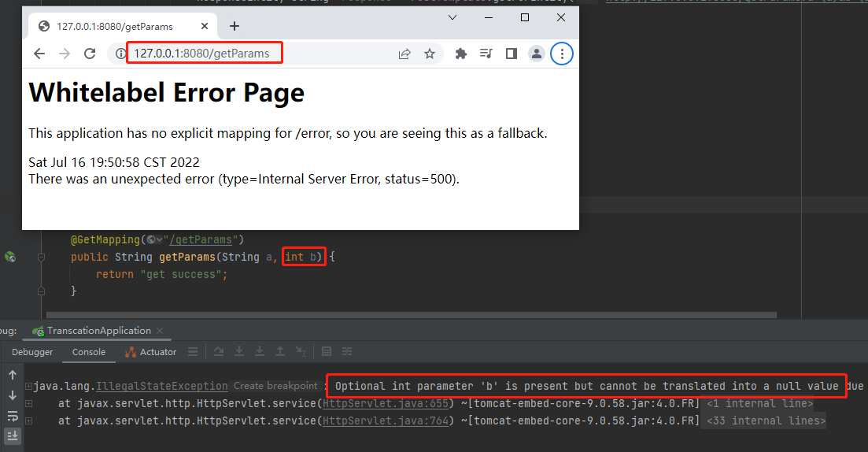
Task: Open the Chrome extensions puzzle icon
Action: 461,54
